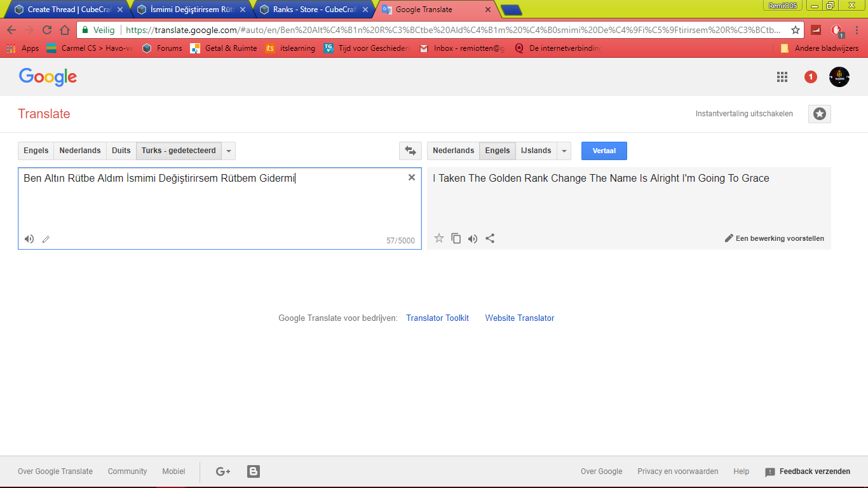868x488 pixels.
Task: Open the Chrome menu dots
Action: [857, 30]
